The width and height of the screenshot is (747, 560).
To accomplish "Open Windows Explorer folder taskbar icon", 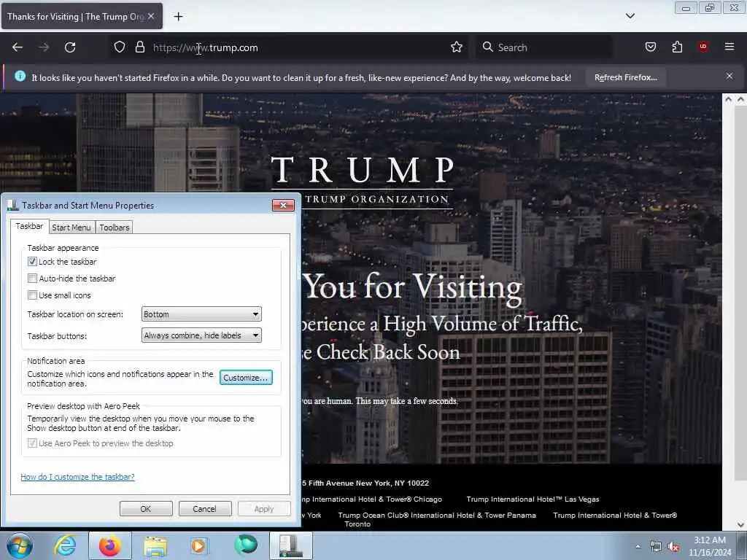I will click(x=155, y=545).
